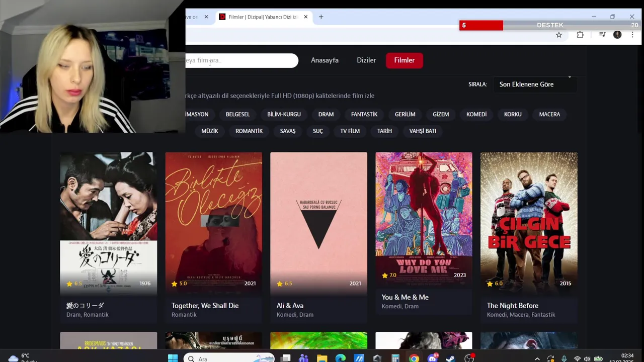The width and height of the screenshot is (644, 362).
Task: Open the battery status tray icon
Action: tap(598, 359)
